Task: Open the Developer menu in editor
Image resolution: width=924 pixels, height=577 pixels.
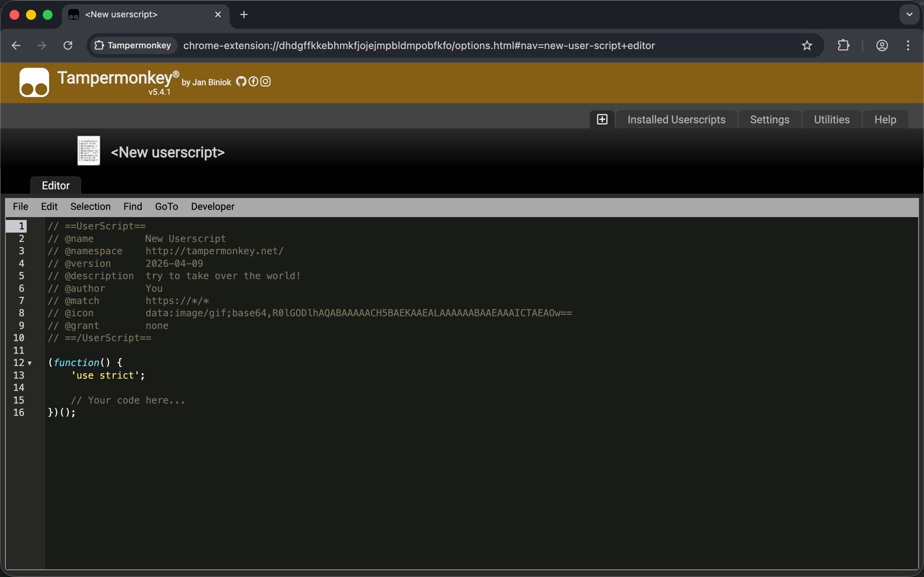Action: (213, 206)
